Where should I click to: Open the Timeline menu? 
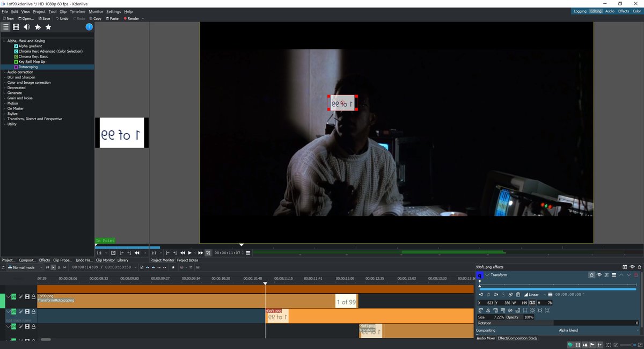pyautogui.click(x=77, y=11)
